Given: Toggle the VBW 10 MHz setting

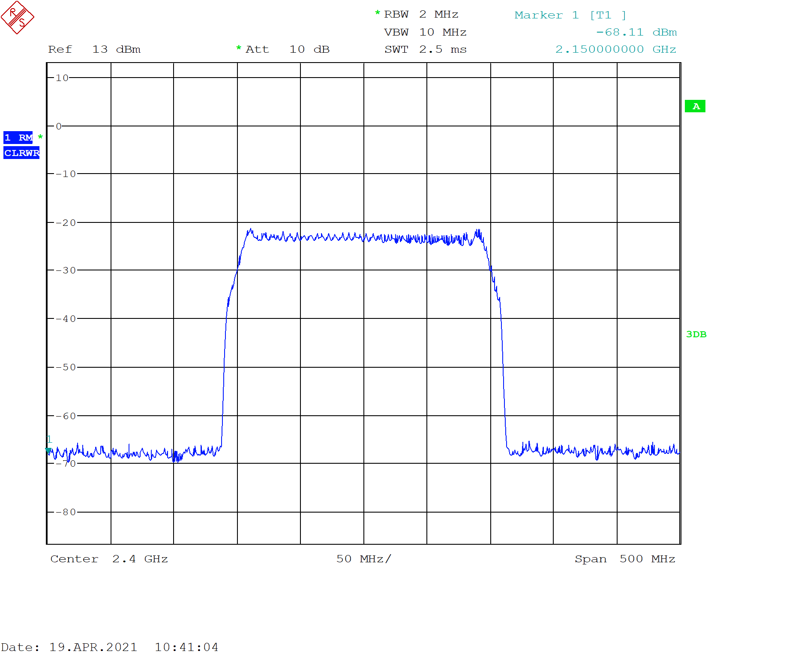Looking at the screenshot, I should click(x=425, y=32).
